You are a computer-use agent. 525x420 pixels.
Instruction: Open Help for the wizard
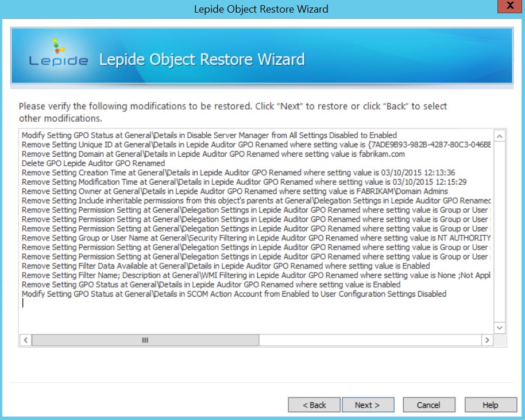(x=490, y=405)
